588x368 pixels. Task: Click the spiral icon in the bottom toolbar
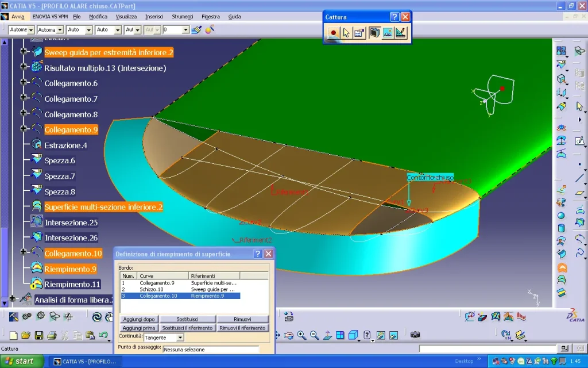[96, 317]
